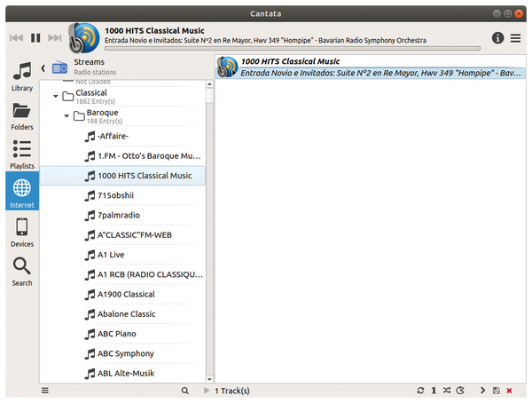Click scroll up arrow in stream list
Viewport: 532px width, 403px height.
(x=209, y=84)
